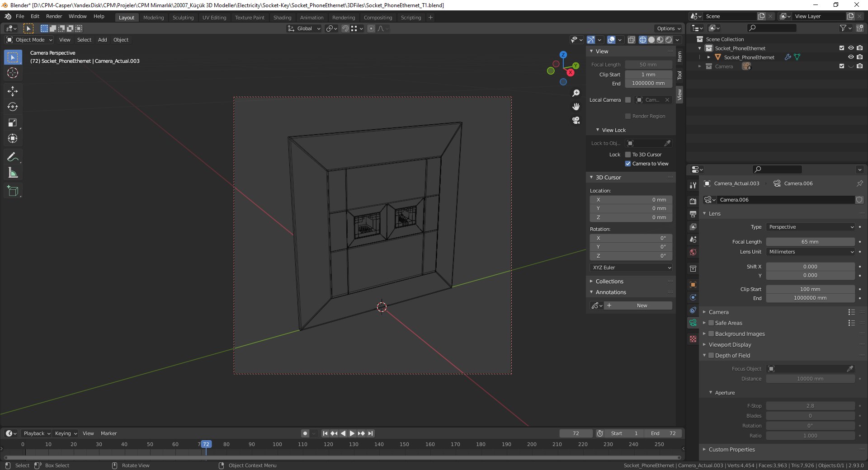The image size is (868, 470).
Task: Expand the Viewport Display panel
Action: click(730, 344)
